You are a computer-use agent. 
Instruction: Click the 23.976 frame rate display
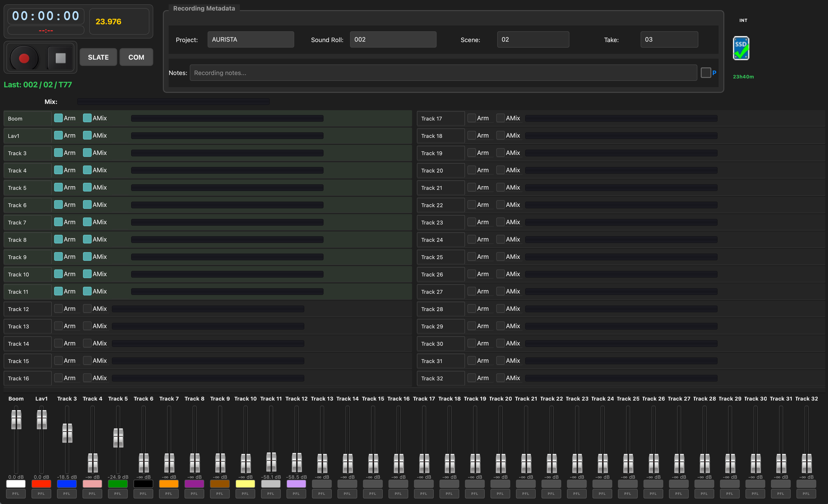119,21
